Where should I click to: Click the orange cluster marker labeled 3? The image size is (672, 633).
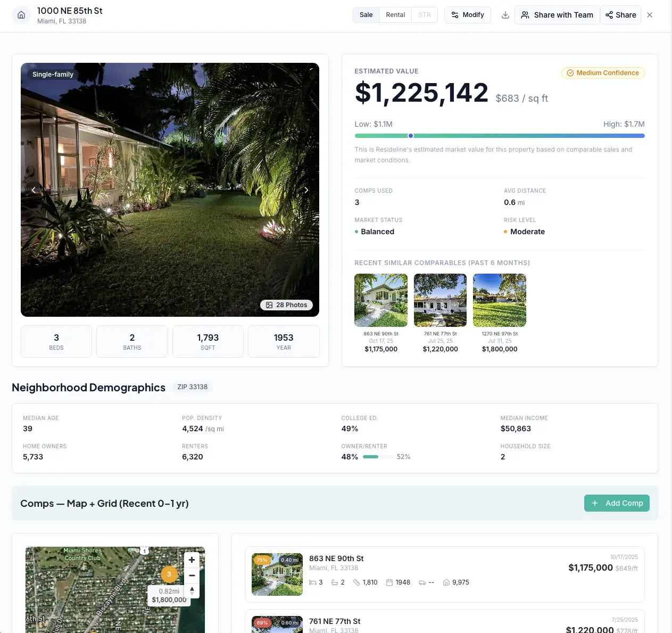[x=169, y=574]
